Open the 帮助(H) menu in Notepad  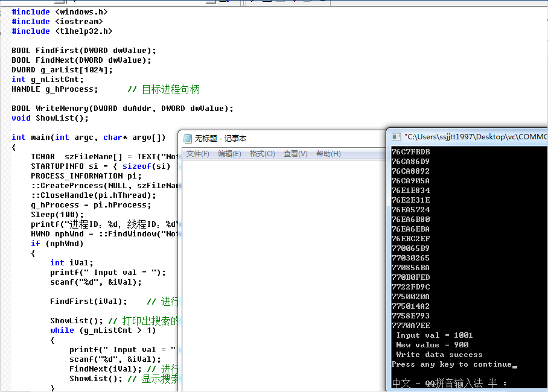tap(328, 154)
